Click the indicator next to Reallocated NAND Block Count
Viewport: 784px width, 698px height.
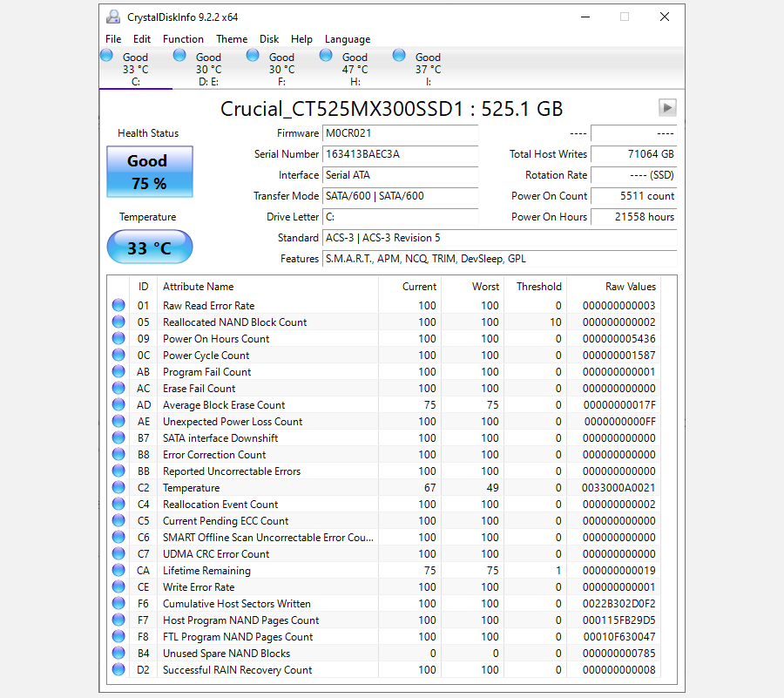pyautogui.click(x=118, y=321)
